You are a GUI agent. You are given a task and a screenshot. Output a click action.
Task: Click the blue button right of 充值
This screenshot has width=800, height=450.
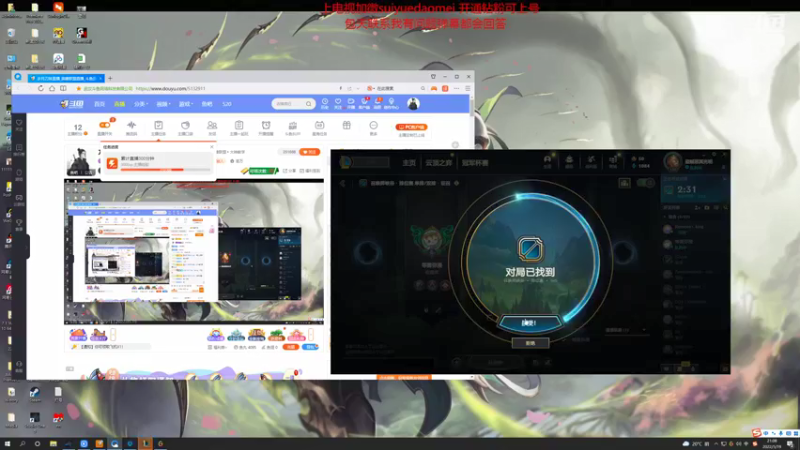point(310,347)
